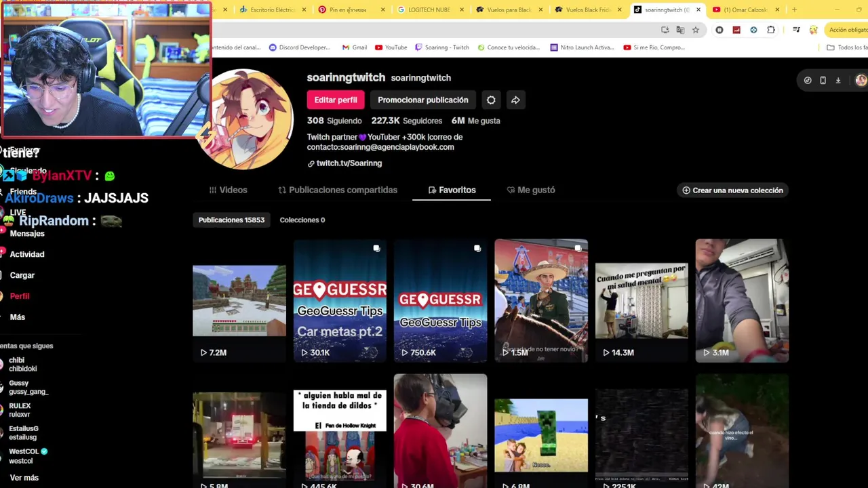Open Actividad in the sidebar

pos(27,254)
